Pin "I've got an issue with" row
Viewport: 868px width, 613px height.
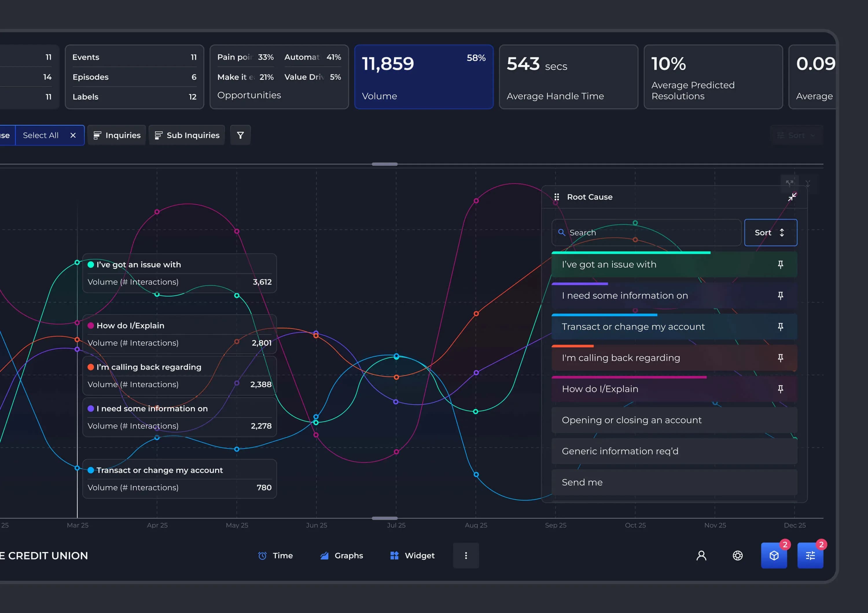[780, 264]
